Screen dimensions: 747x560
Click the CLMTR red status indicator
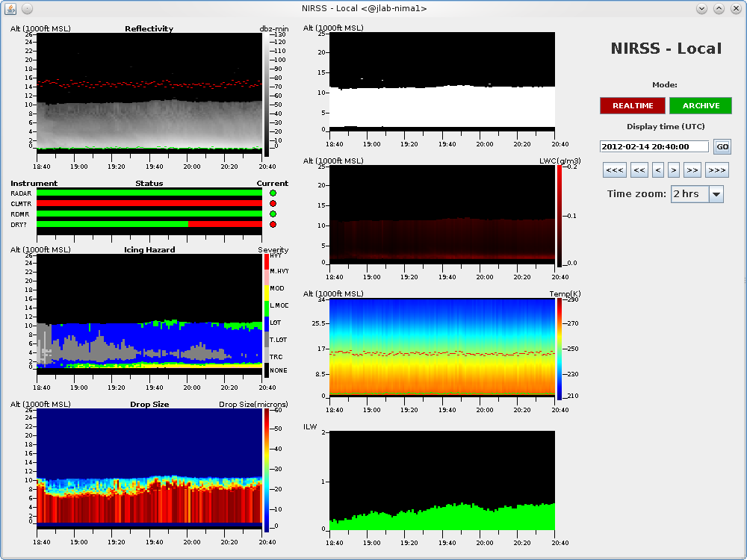click(x=273, y=204)
